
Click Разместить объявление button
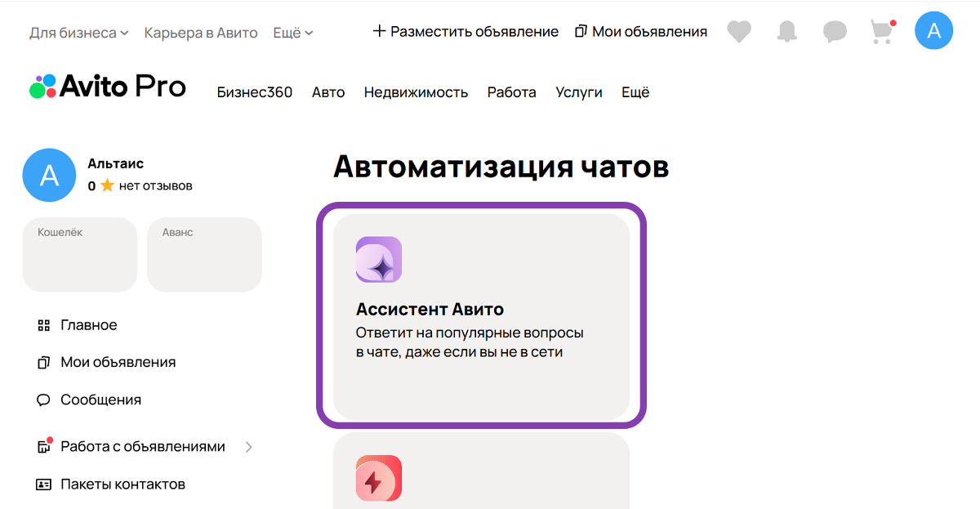click(465, 31)
